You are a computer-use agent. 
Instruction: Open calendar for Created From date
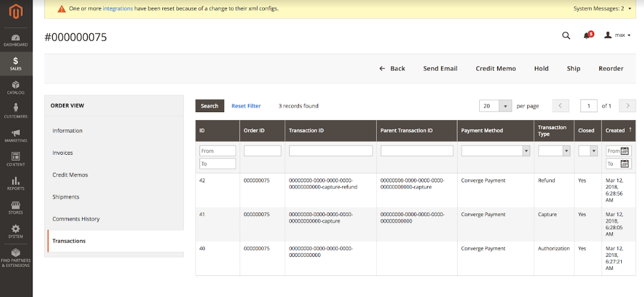click(625, 151)
